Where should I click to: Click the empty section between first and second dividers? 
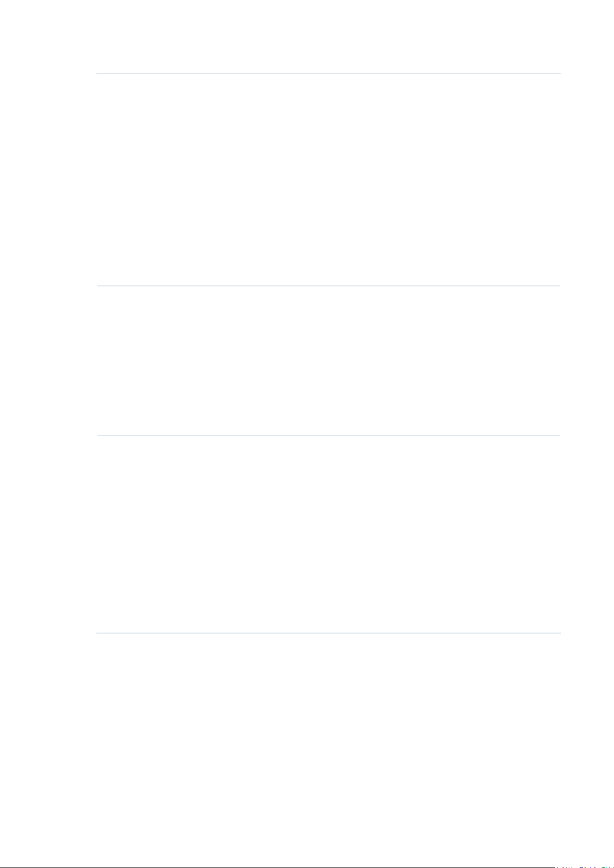pos(329,179)
